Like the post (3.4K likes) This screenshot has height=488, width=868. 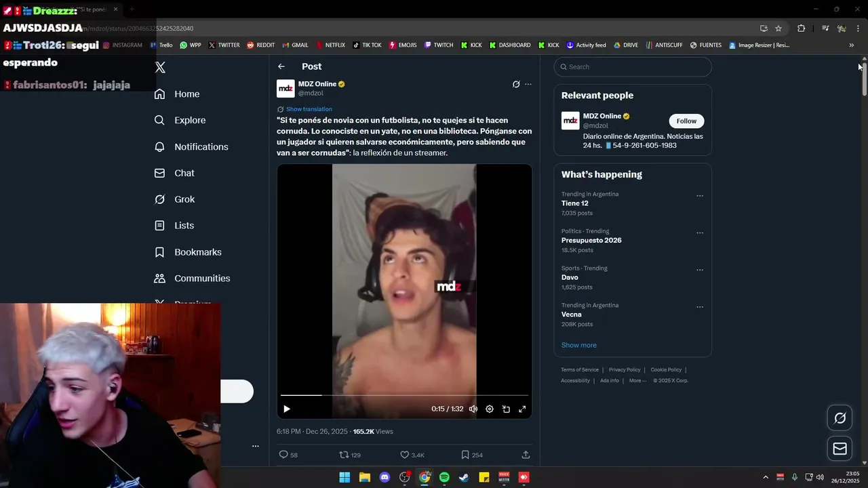coord(412,455)
